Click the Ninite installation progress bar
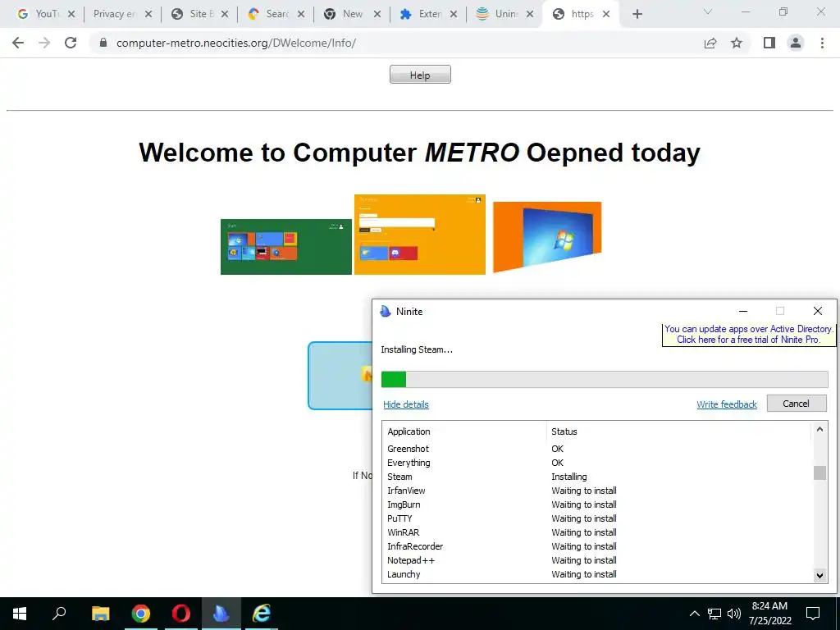This screenshot has height=630, width=840. 605,379
